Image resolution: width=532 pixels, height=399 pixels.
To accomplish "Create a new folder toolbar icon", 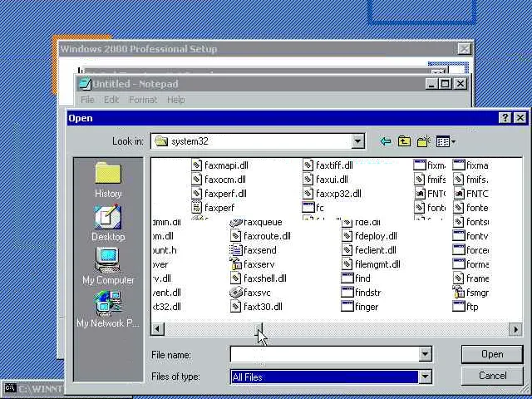I will click(x=423, y=141).
